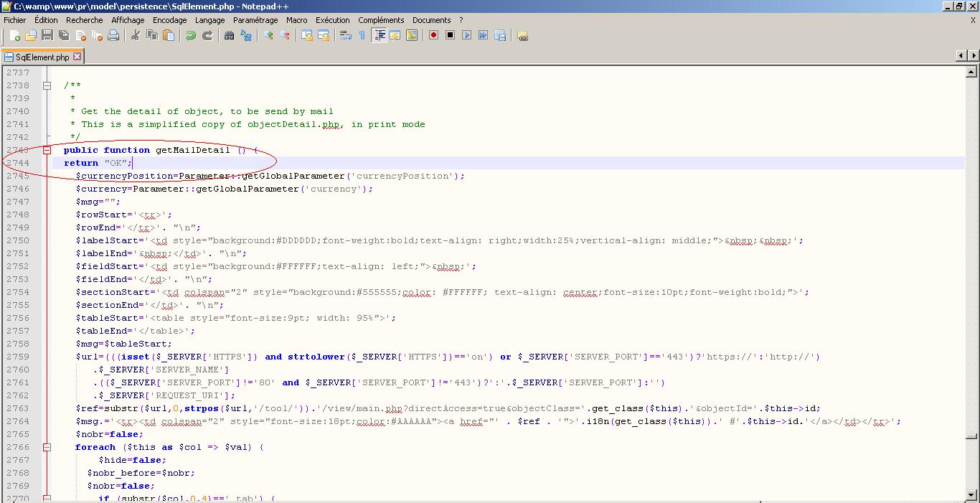Click the Undo green arrow icon
This screenshot has width=980, height=503.
tap(191, 35)
